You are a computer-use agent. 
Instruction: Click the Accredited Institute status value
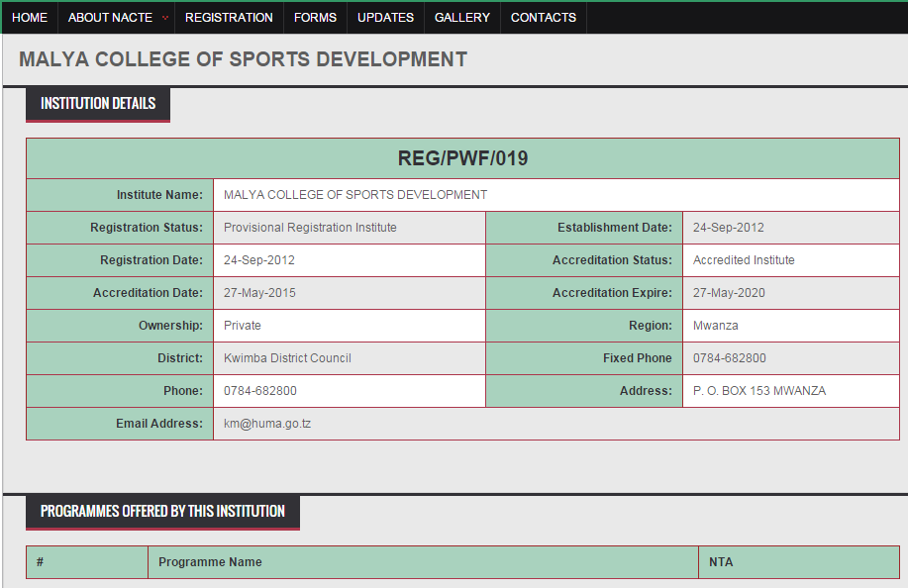pyautogui.click(x=744, y=260)
